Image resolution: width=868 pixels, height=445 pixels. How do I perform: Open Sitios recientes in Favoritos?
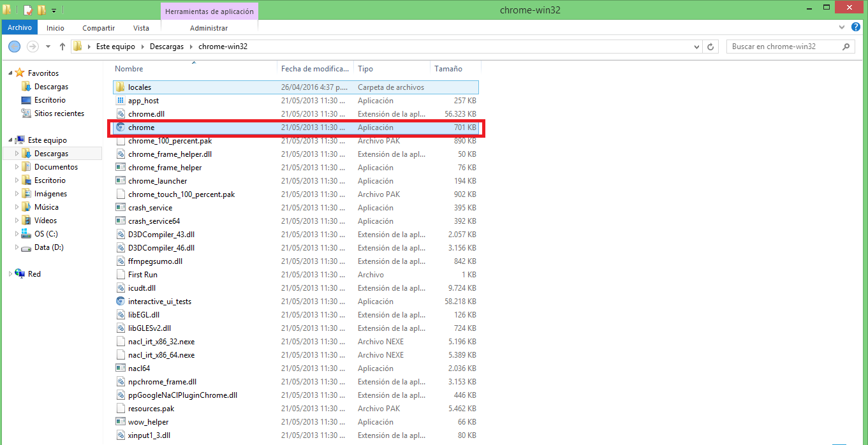point(59,113)
